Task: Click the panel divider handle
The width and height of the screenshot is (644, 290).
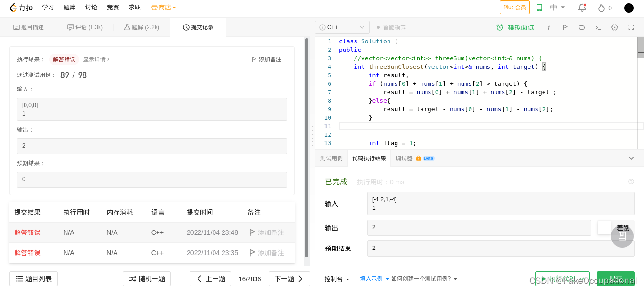Action: tap(312, 137)
